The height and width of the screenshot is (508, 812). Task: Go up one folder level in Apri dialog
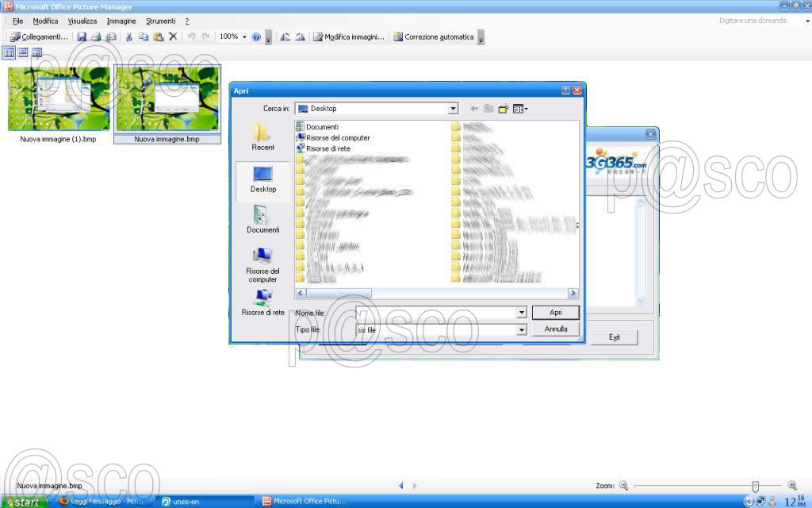(488, 109)
